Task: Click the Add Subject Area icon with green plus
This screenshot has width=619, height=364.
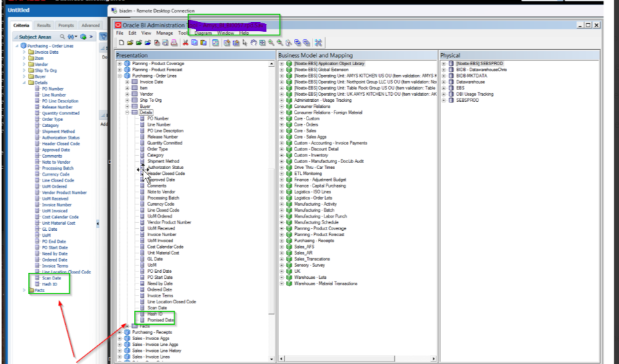Action: pyautogui.click(x=83, y=37)
